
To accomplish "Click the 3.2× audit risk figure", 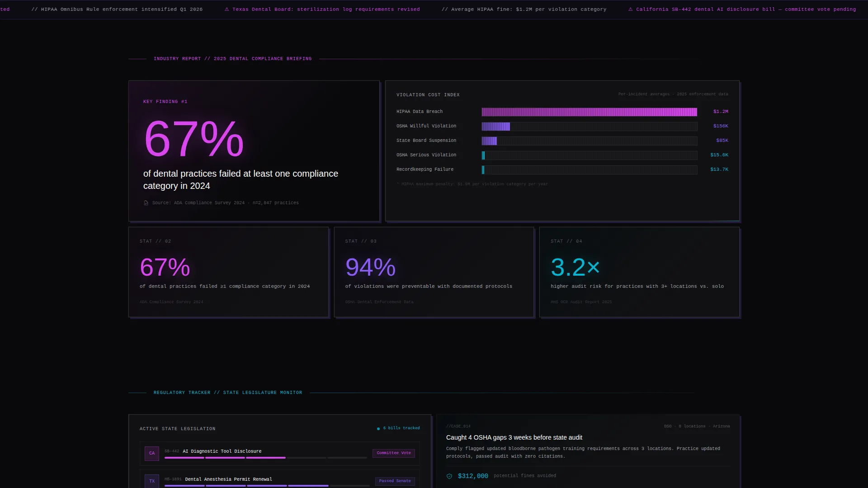I will coord(575,267).
